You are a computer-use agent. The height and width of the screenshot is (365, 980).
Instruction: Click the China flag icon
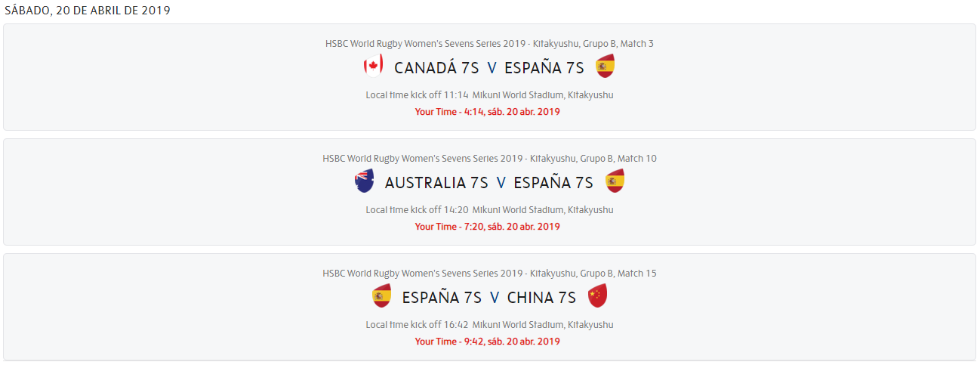597,296
